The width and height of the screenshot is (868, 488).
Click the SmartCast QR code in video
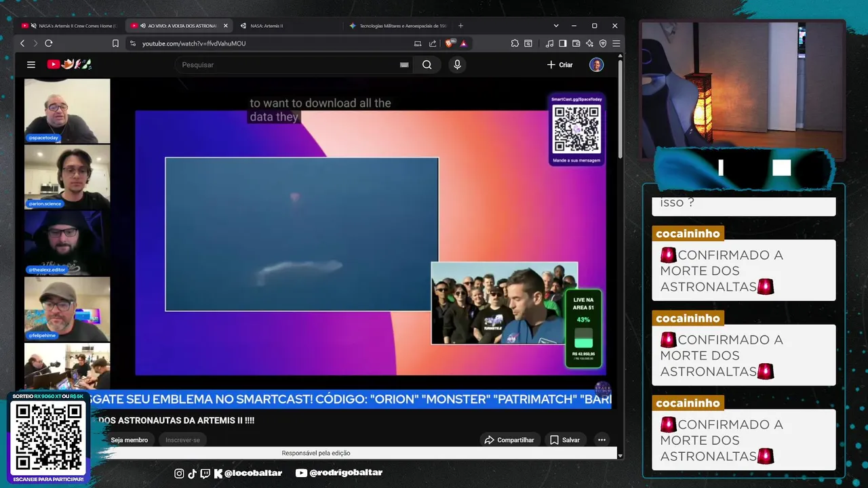[576, 129]
